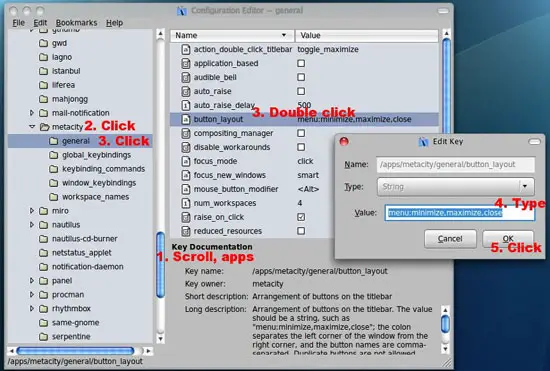
Task: Collapse the metacity tree node
Action: [32, 127]
